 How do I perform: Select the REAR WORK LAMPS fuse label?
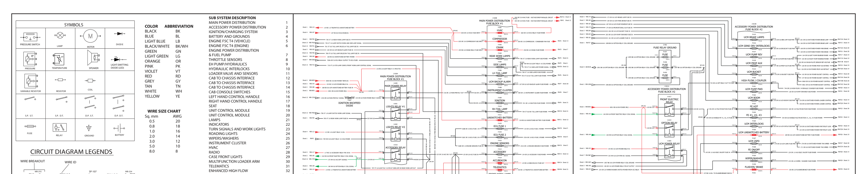(500, 56)
